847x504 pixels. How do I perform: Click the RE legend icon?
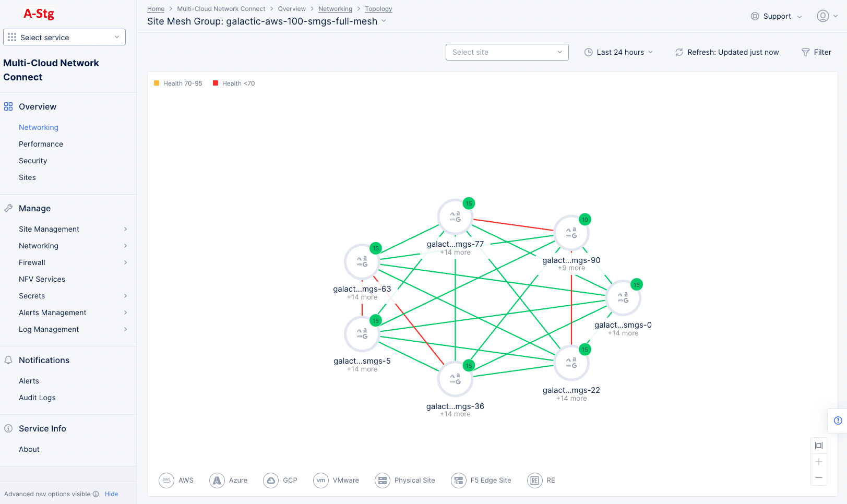(x=535, y=481)
